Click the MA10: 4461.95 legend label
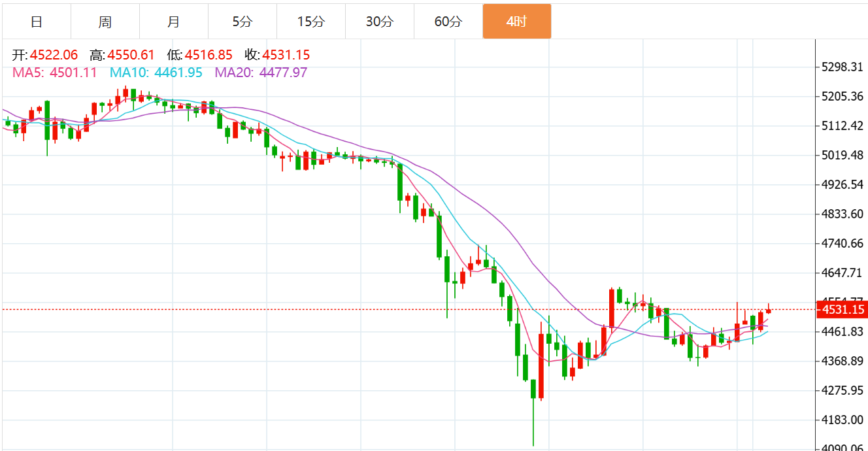Viewport: 868px width, 451px height. point(156,73)
